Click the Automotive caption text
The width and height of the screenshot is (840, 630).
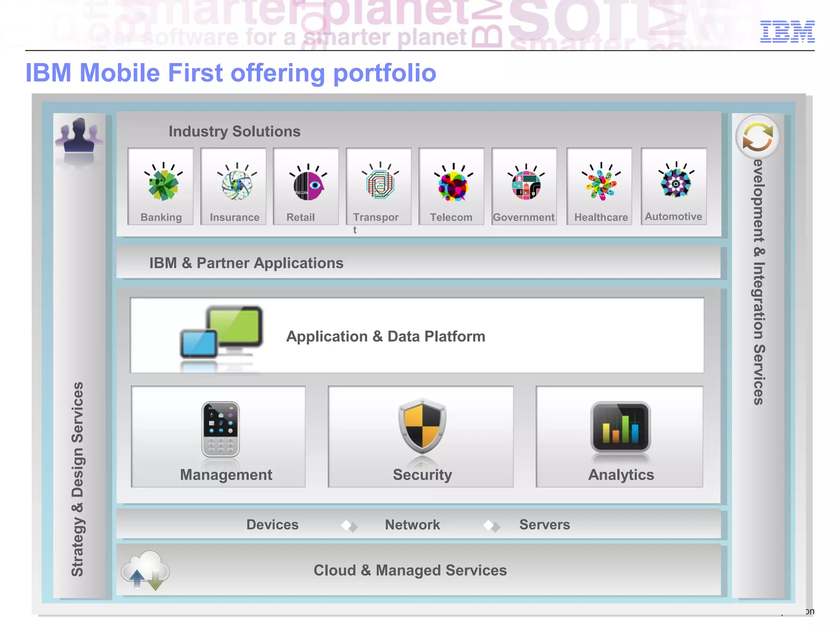[x=673, y=217]
